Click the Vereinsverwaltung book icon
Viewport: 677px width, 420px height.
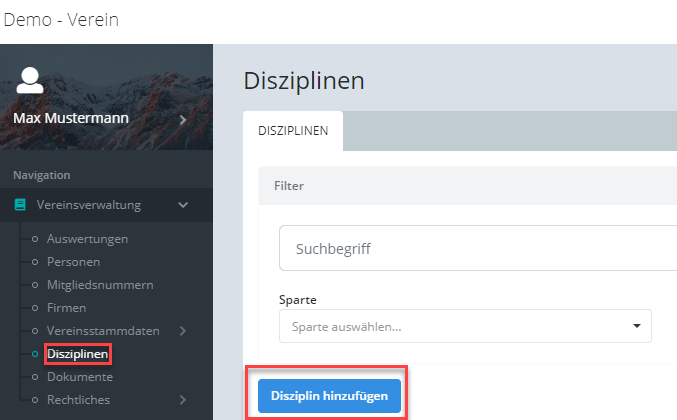coord(20,205)
